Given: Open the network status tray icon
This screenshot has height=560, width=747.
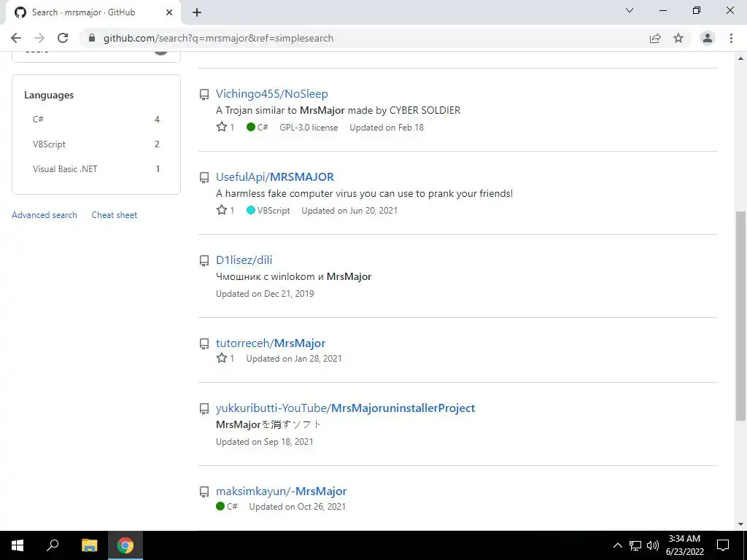Looking at the screenshot, I should 635,545.
